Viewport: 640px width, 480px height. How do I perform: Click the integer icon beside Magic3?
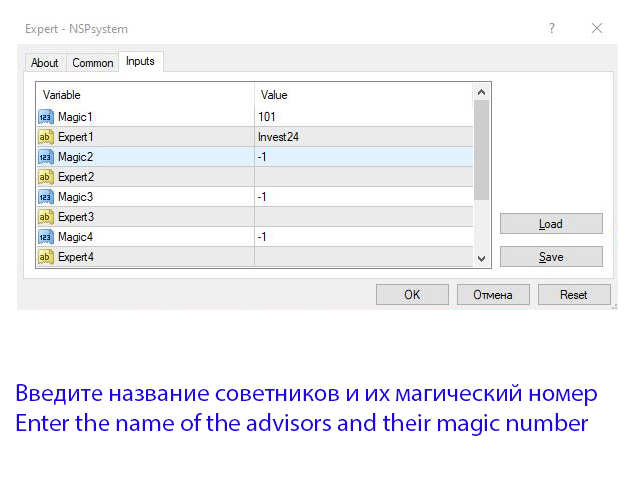46,197
